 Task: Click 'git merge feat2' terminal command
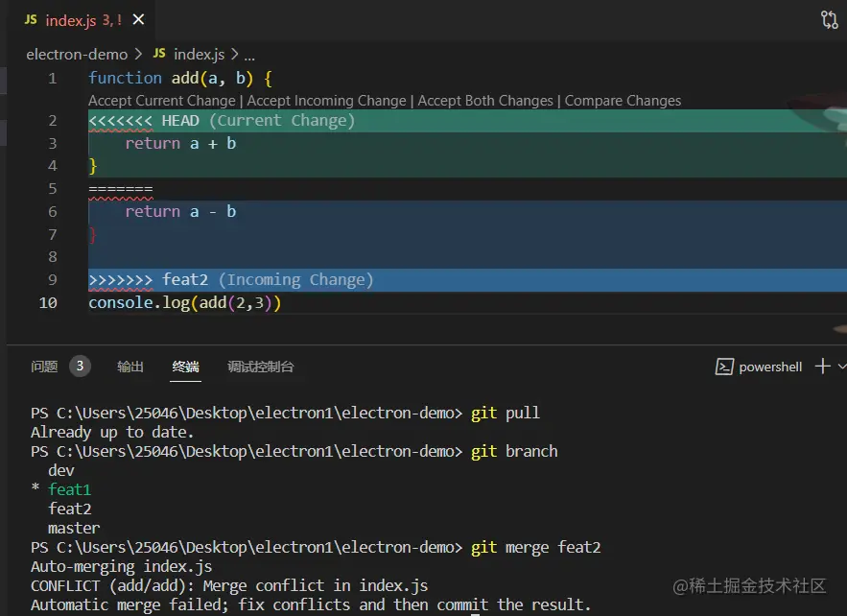tap(535, 547)
